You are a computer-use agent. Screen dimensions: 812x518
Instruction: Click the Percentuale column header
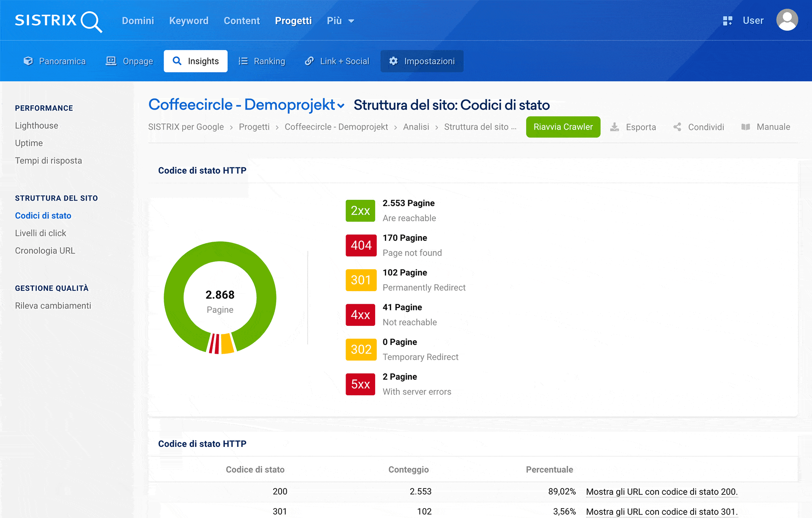point(549,469)
